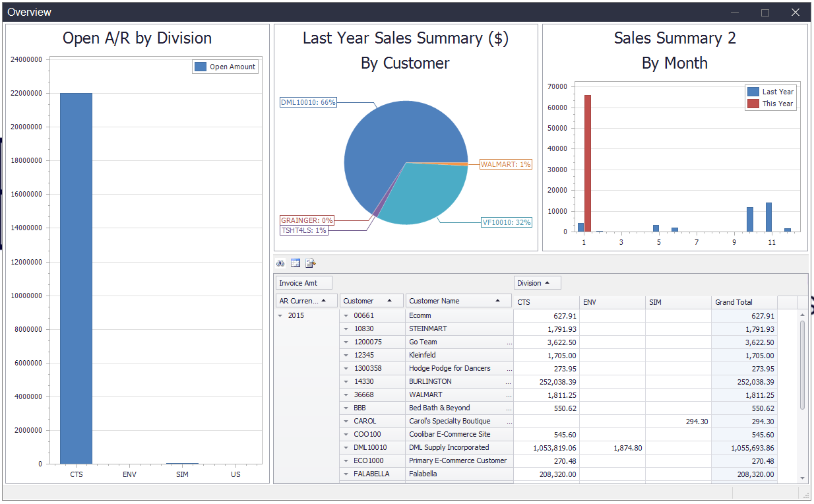Collapse the 2015 row group
The width and height of the screenshot is (814, 504).
(x=280, y=315)
